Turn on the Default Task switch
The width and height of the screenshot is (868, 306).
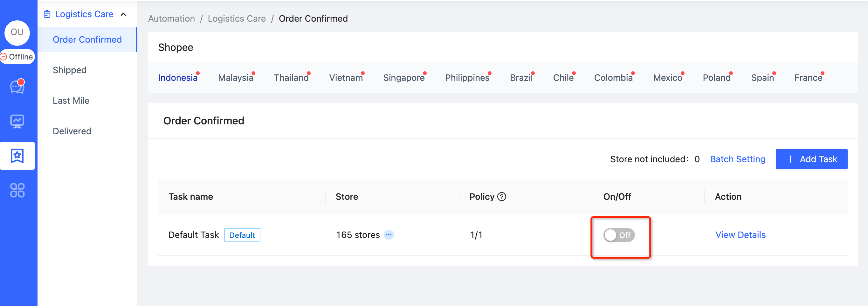(x=619, y=235)
